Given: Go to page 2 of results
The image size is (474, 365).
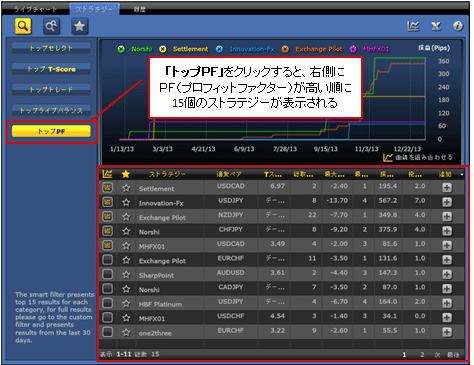Looking at the screenshot, I should (422, 355).
